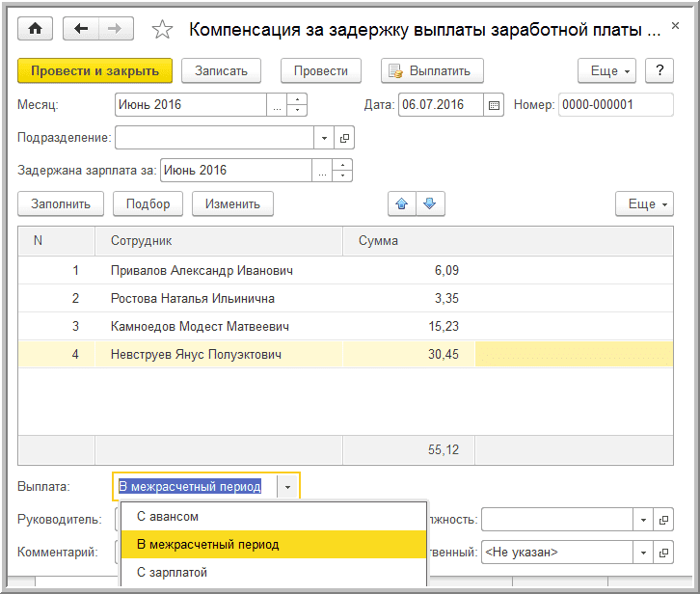Click the Сотрудник column header
This screenshot has height=594, width=700.
pyautogui.click(x=219, y=241)
